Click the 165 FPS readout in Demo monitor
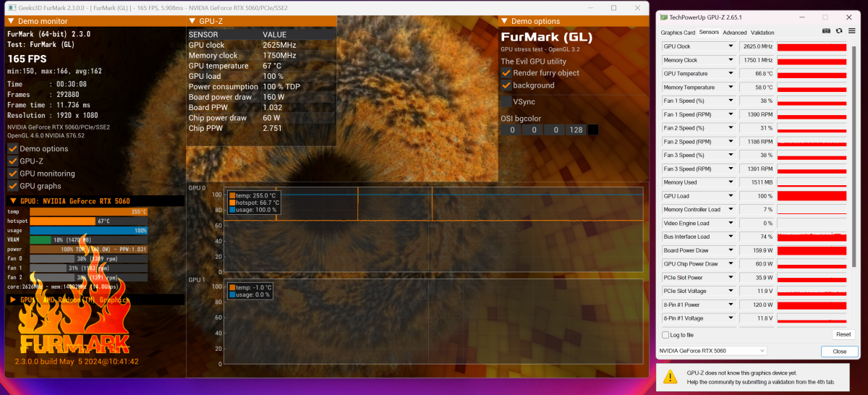The height and width of the screenshot is (395, 868). [x=25, y=59]
